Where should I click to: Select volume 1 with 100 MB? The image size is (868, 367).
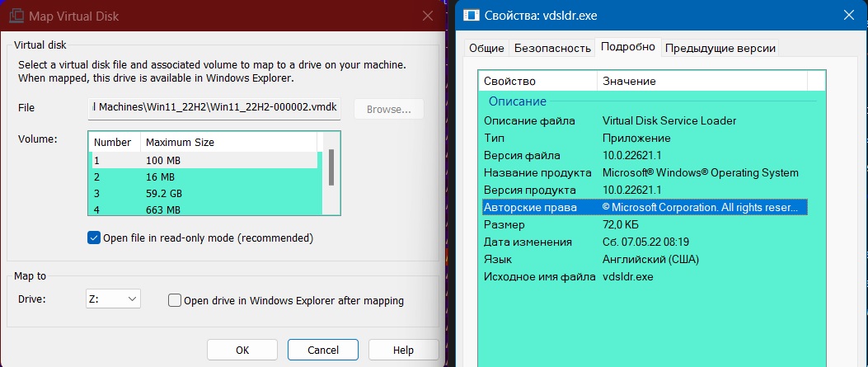coord(204,161)
